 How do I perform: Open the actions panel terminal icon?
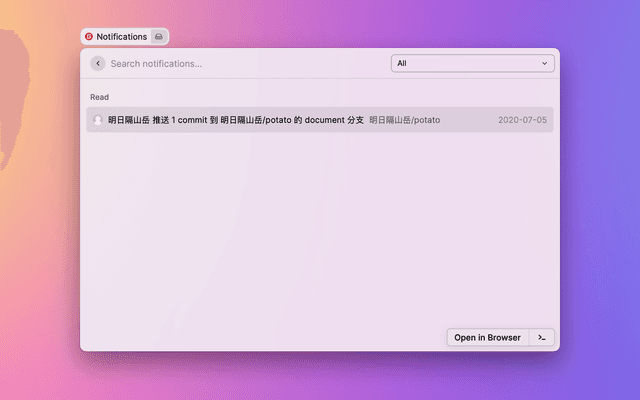[541, 337]
